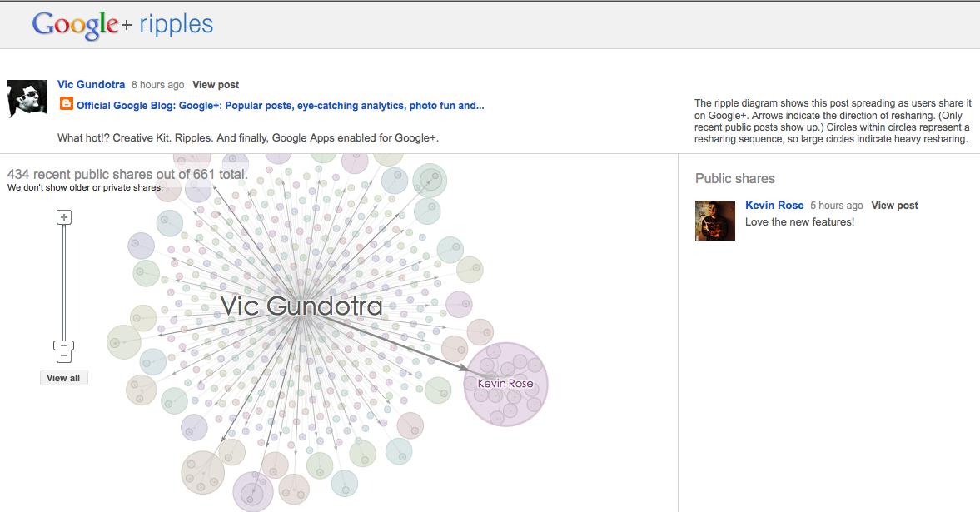Screen dimensions: 980x512
Task: Open View post next to 8 hours ago
Action: coord(216,84)
